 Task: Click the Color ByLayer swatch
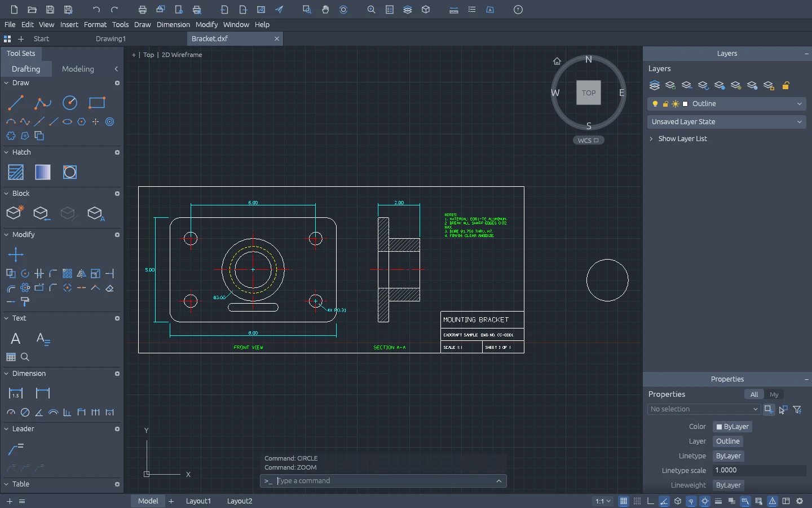(x=732, y=427)
